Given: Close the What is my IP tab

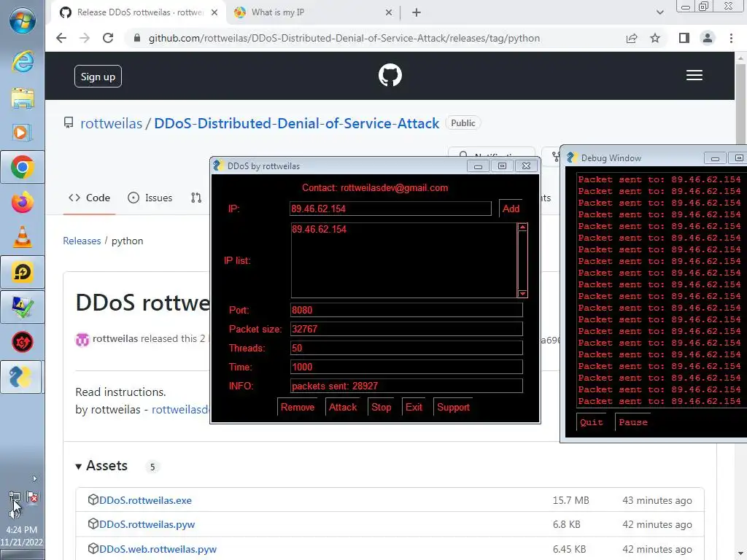Looking at the screenshot, I should [x=389, y=12].
